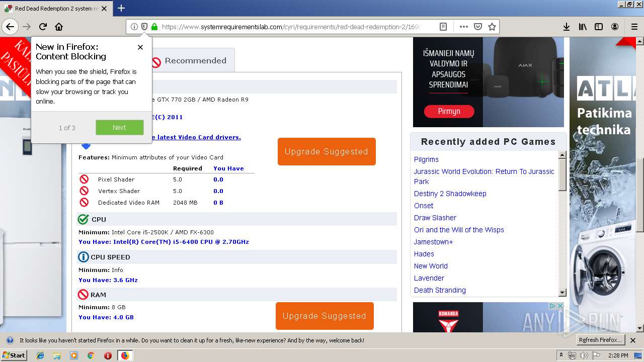The width and height of the screenshot is (644, 362).
Task: Open the Pilgrims game link
Action: click(426, 159)
